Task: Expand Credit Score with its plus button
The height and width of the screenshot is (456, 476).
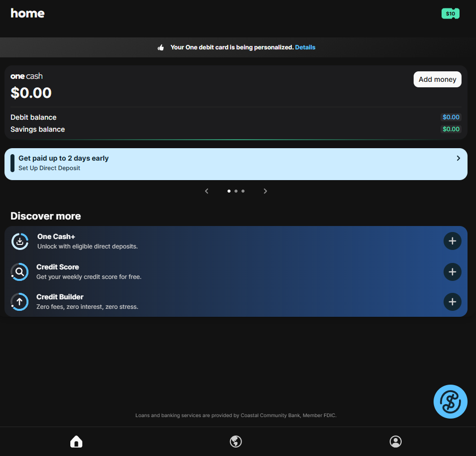Action: point(453,272)
